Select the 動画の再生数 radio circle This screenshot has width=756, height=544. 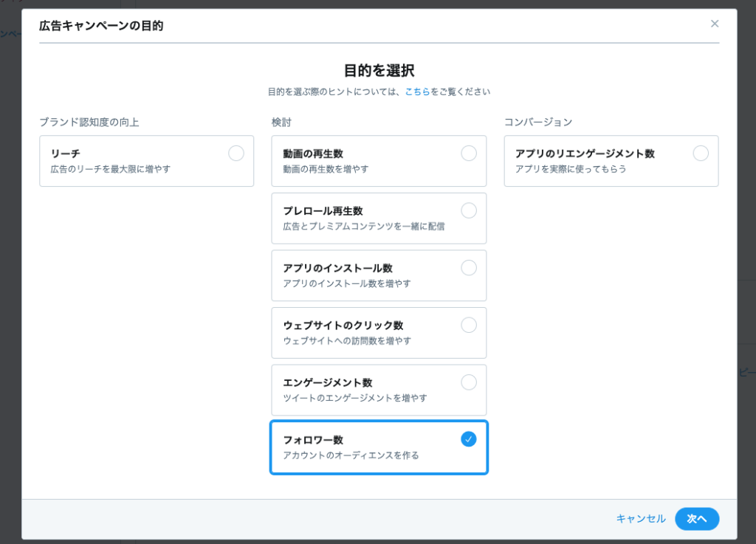click(x=469, y=153)
